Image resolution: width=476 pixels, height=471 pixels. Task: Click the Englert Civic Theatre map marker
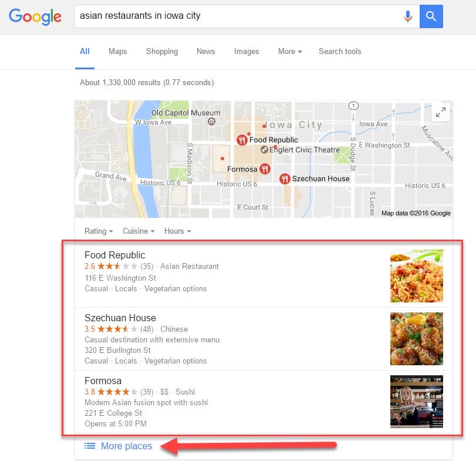click(x=264, y=150)
